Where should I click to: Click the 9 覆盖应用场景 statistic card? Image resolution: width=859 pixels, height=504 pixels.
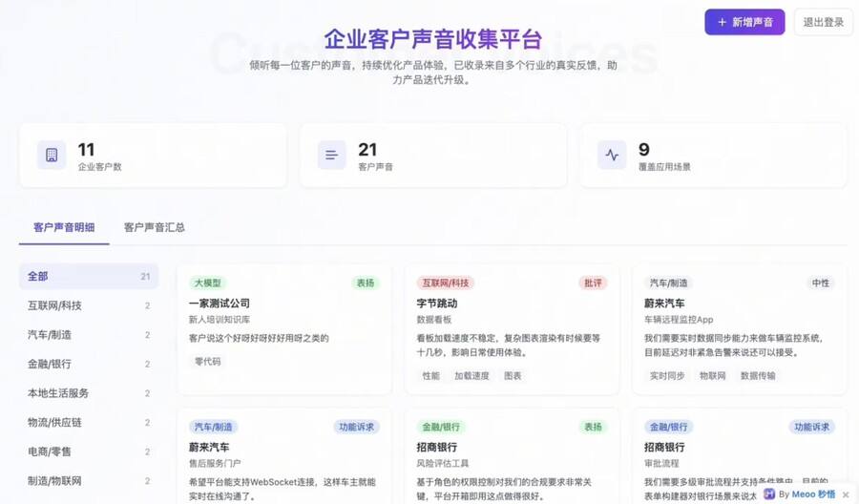713,155
